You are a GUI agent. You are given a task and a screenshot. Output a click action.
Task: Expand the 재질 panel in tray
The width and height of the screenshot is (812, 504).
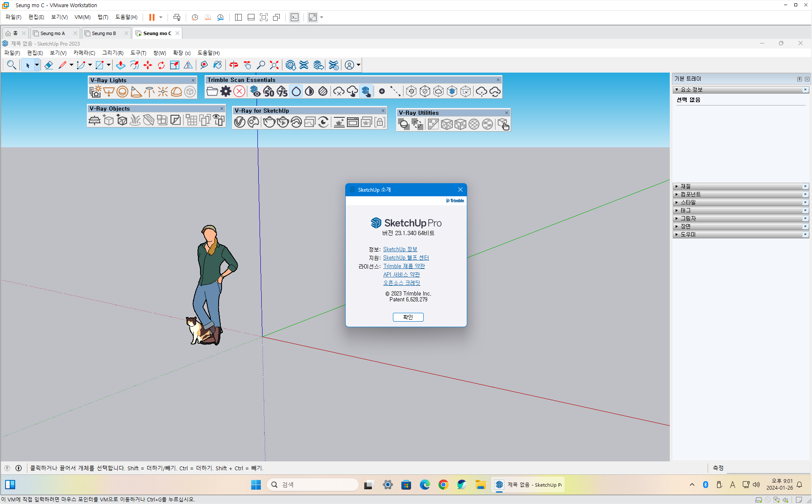pos(685,186)
